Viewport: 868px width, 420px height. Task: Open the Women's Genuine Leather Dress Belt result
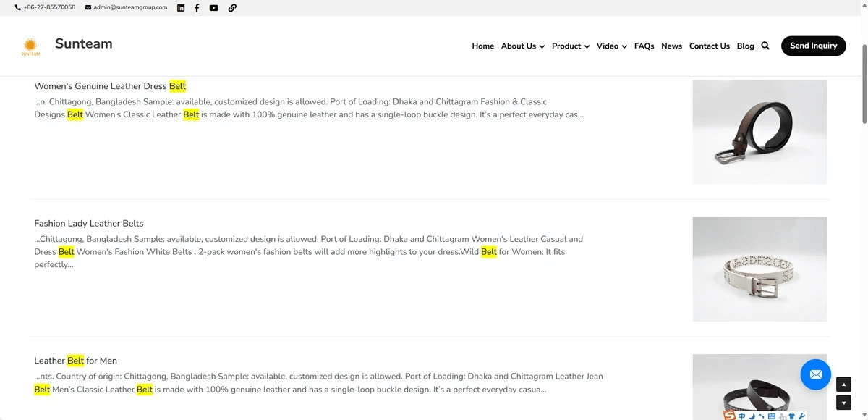click(x=110, y=86)
